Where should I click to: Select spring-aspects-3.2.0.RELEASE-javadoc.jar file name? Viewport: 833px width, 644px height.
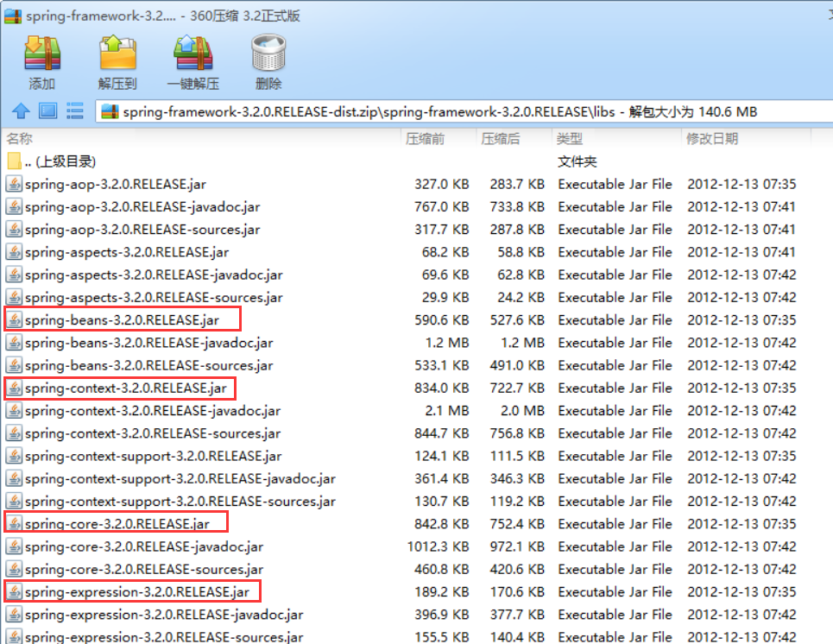(154, 275)
